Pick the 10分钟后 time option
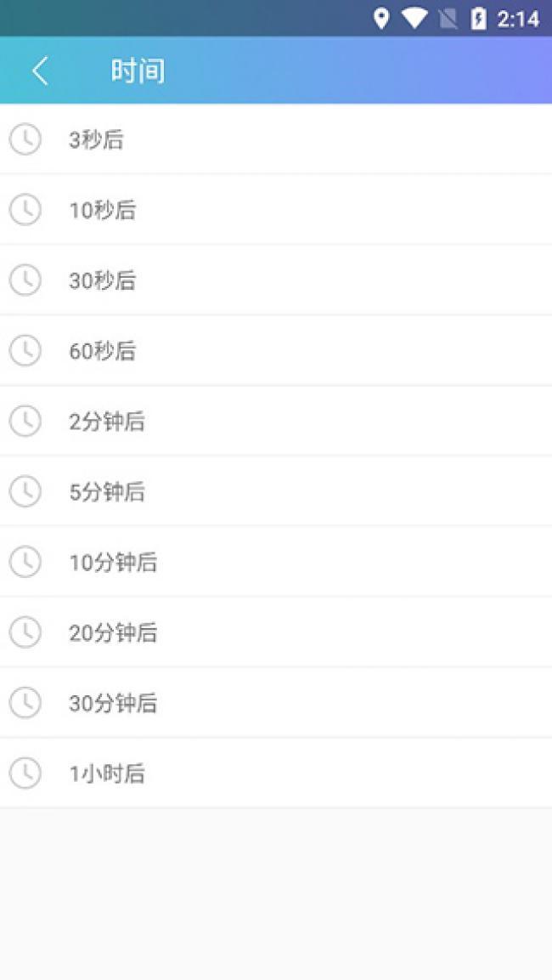Viewport: 552px width, 980px height. tap(113, 562)
